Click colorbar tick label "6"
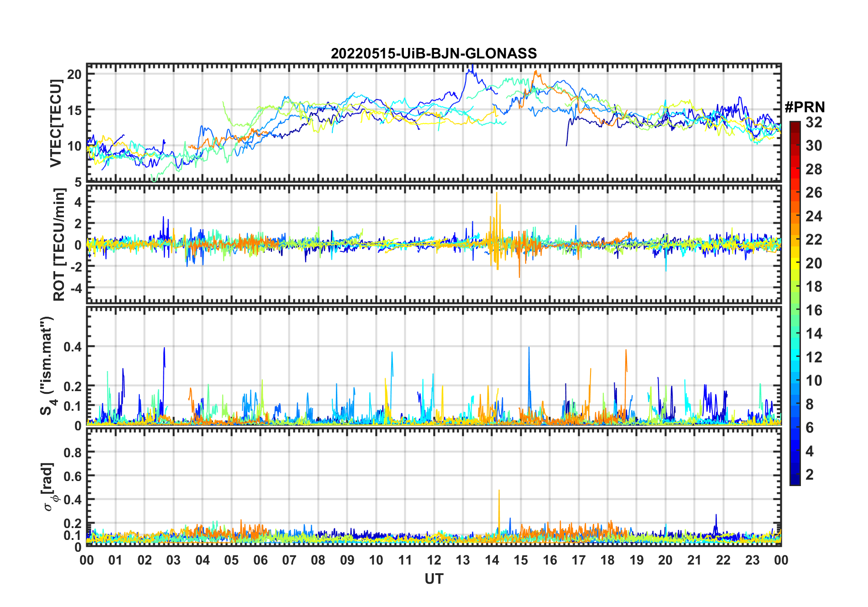This screenshot has width=868, height=607. tap(810, 428)
